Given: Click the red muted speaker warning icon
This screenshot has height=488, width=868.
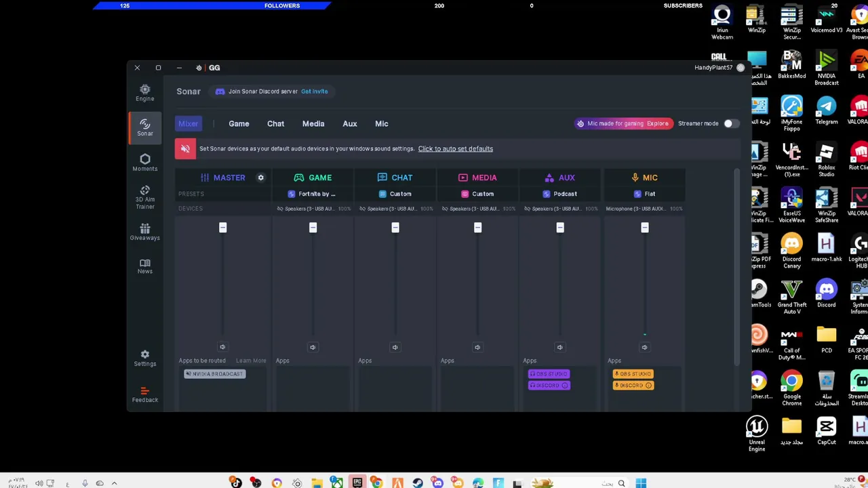Looking at the screenshot, I should pyautogui.click(x=185, y=148).
